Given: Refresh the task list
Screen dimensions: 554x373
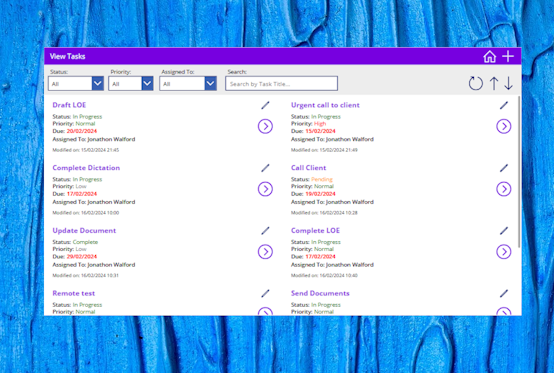Looking at the screenshot, I should pos(476,83).
